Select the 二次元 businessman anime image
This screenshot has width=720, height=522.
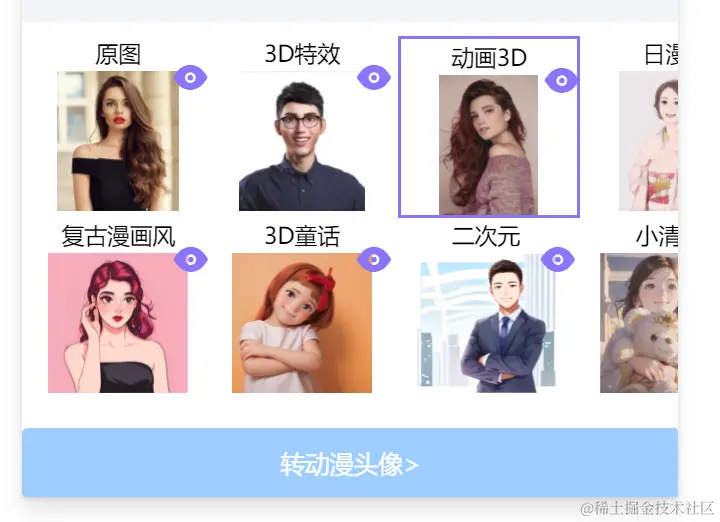(487, 323)
